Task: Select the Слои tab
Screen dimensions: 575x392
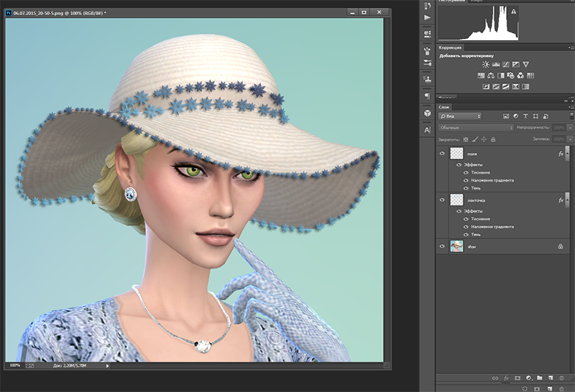Action: click(x=444, y=107)
